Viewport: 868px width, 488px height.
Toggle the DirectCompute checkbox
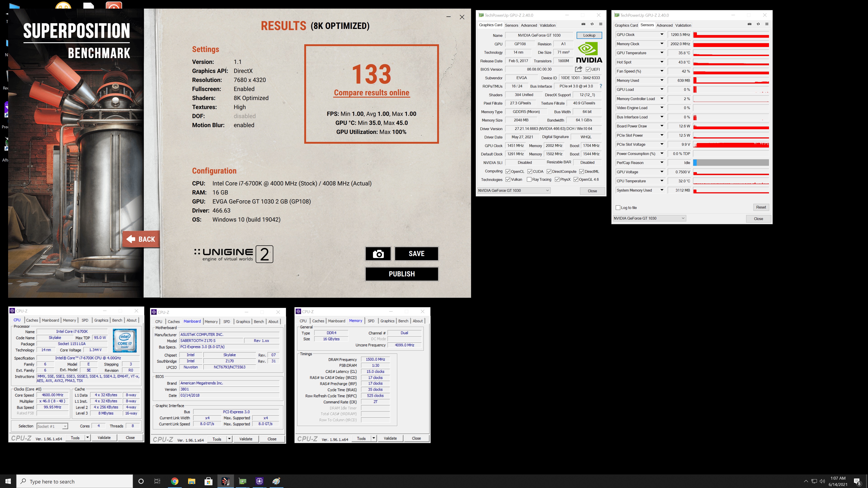click(549, 171)
